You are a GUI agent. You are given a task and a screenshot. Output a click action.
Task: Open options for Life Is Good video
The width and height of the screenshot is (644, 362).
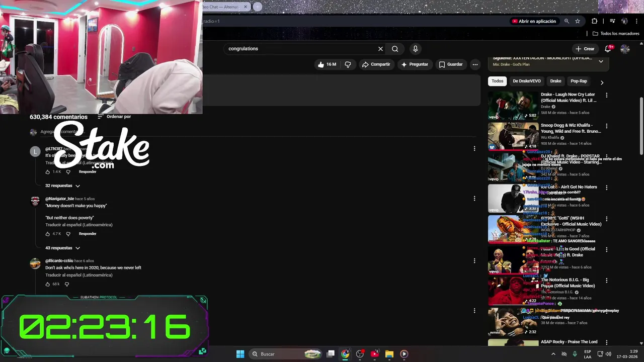(x=606, y=249)
